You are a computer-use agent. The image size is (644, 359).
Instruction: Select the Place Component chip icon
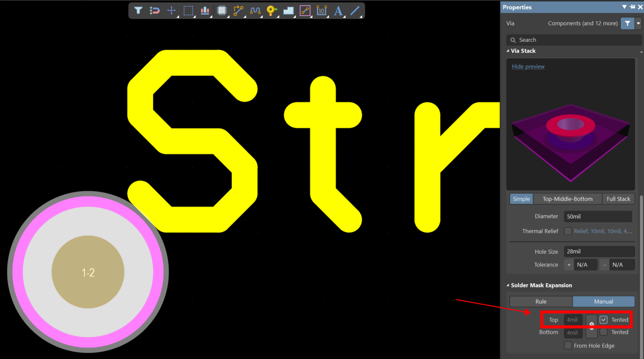click(x=222, y=10)
